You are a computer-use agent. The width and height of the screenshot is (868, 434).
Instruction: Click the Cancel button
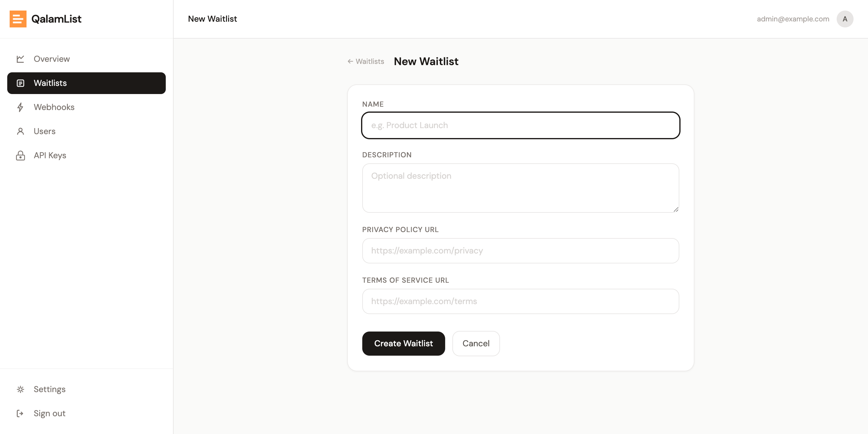[476, 343]
